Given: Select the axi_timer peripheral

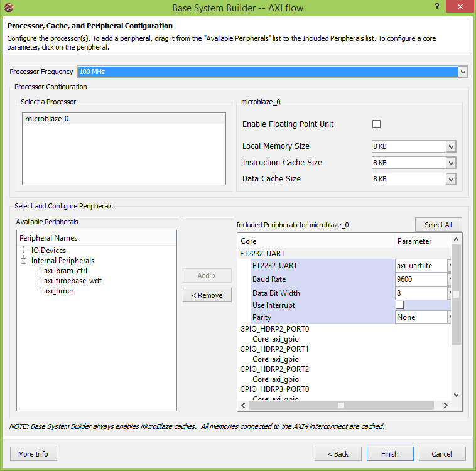Looking at the screenshot, I should click(x=58, y=291).
